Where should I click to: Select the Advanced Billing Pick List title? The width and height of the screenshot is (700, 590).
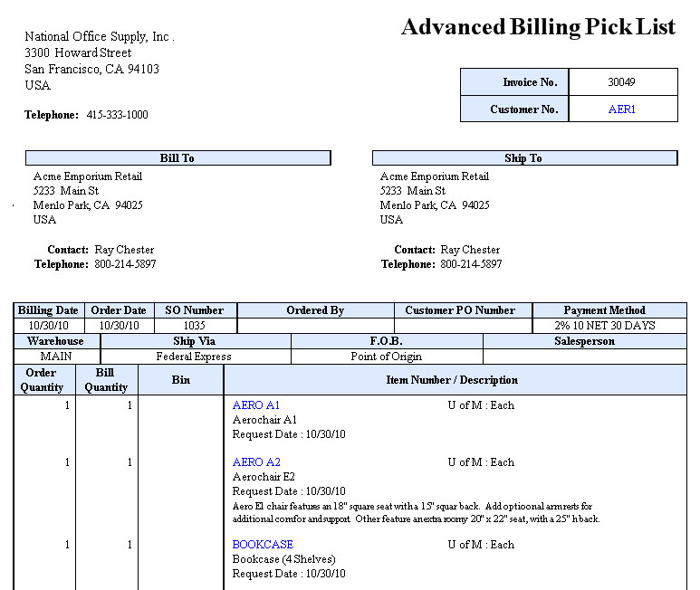tap(538, 27)
